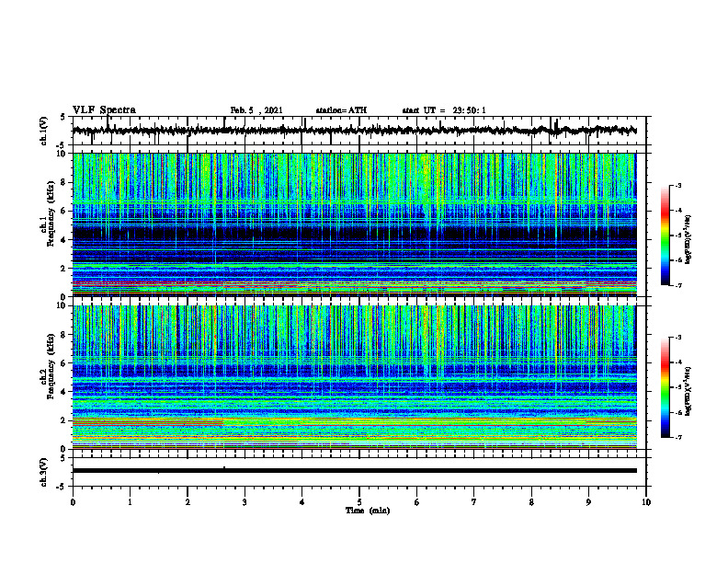Click the "-7" label on ch.2 colorbar
This screenshot has height=563, width=728.
(677, 437)
